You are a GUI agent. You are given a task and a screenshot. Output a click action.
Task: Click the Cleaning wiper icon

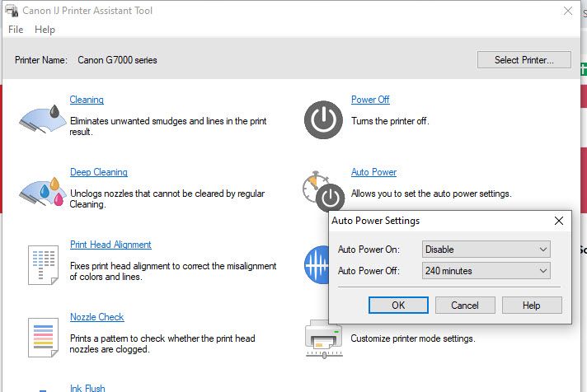[x=42, y=118]
